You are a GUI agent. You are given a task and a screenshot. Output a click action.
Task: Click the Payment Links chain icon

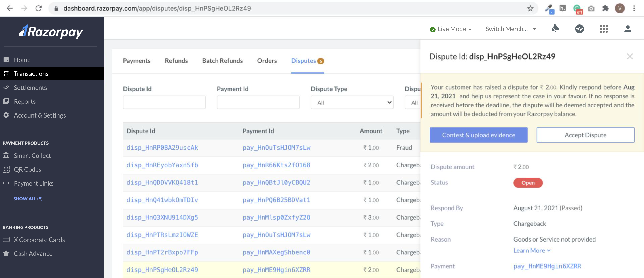6,183
